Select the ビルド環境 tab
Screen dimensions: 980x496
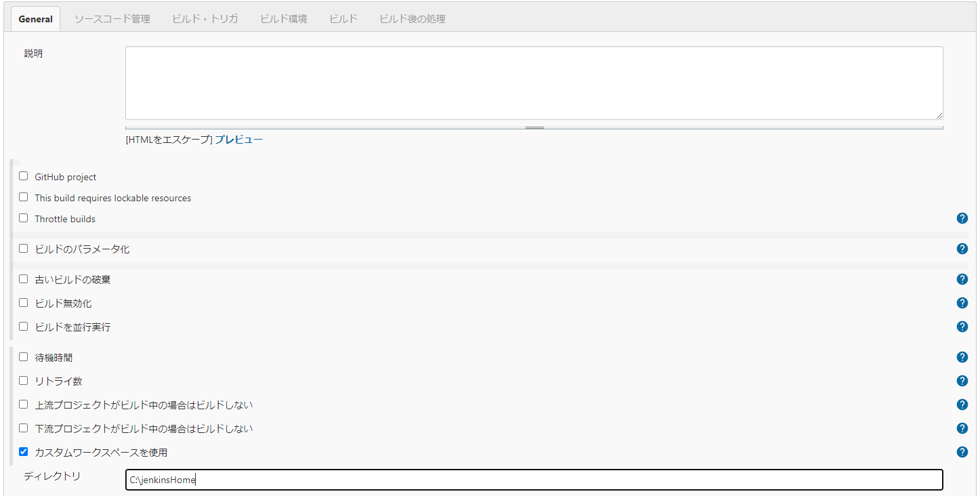tap(284, 19)
